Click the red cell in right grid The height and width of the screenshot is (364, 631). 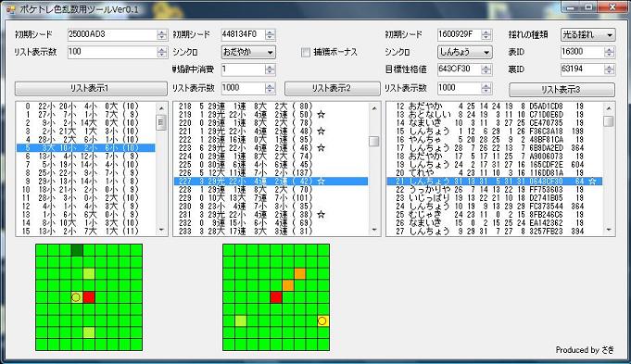(276, 297)
